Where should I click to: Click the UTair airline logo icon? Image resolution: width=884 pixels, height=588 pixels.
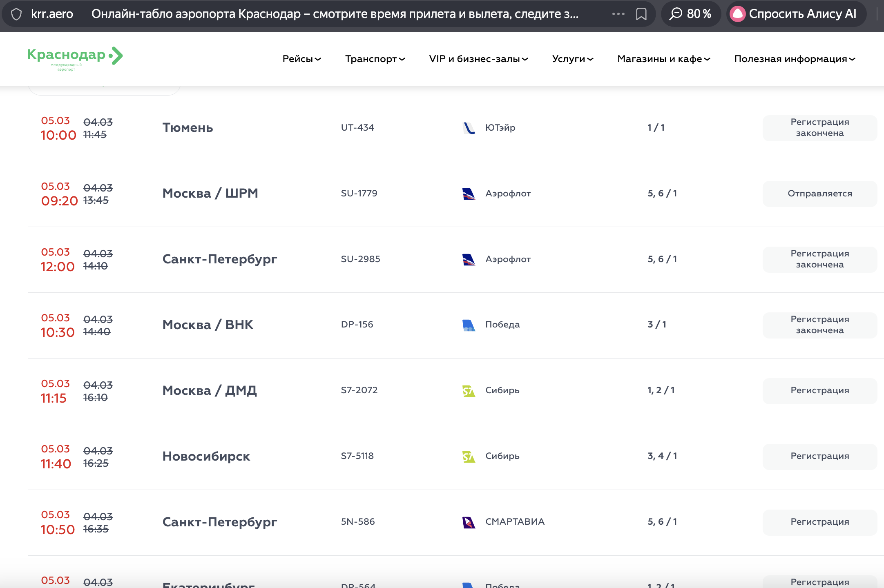(469, 128)
